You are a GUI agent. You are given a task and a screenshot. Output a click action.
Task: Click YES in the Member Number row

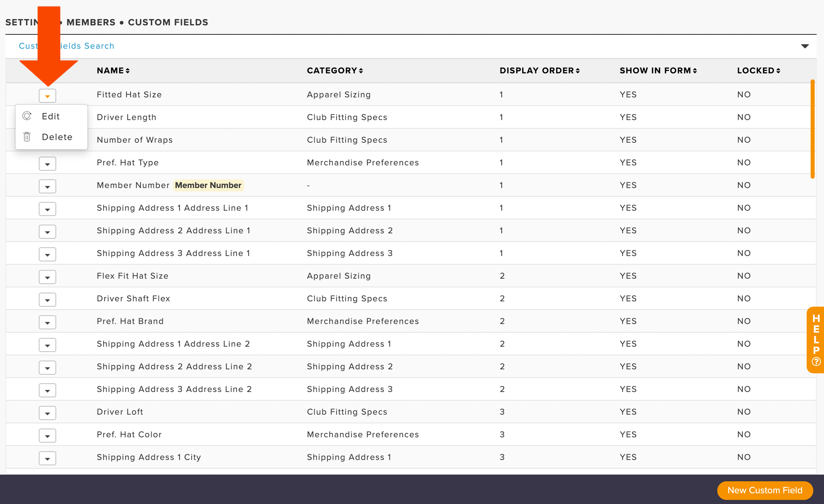pos(628,185)
